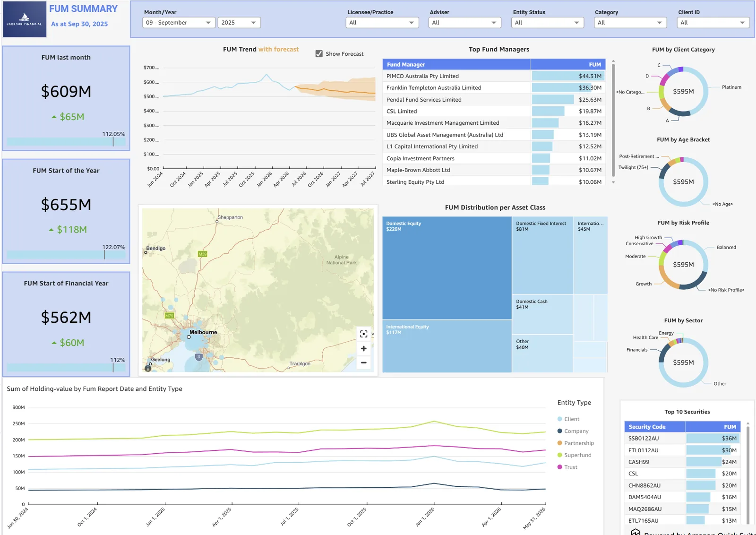The height and width of the screenshot is (535, 756).
Task: Click Trust legend dot
Action: pos(560,467)
